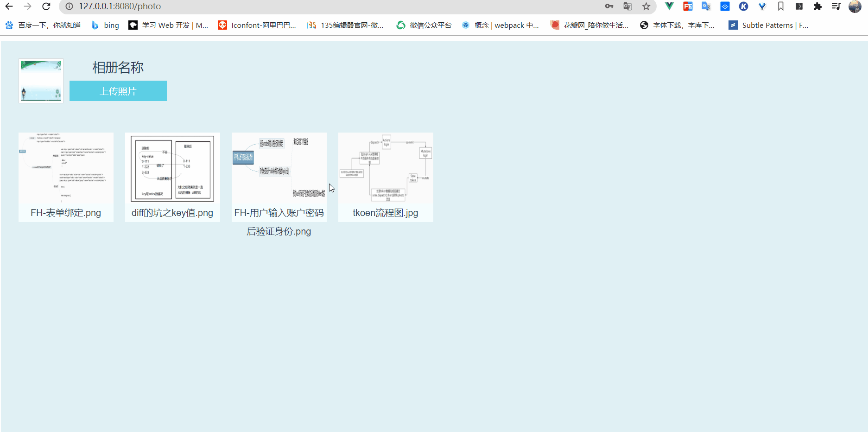Screen dimensions: 868x432
Task: Open the Chrome profile avatar
Action: 855,6
